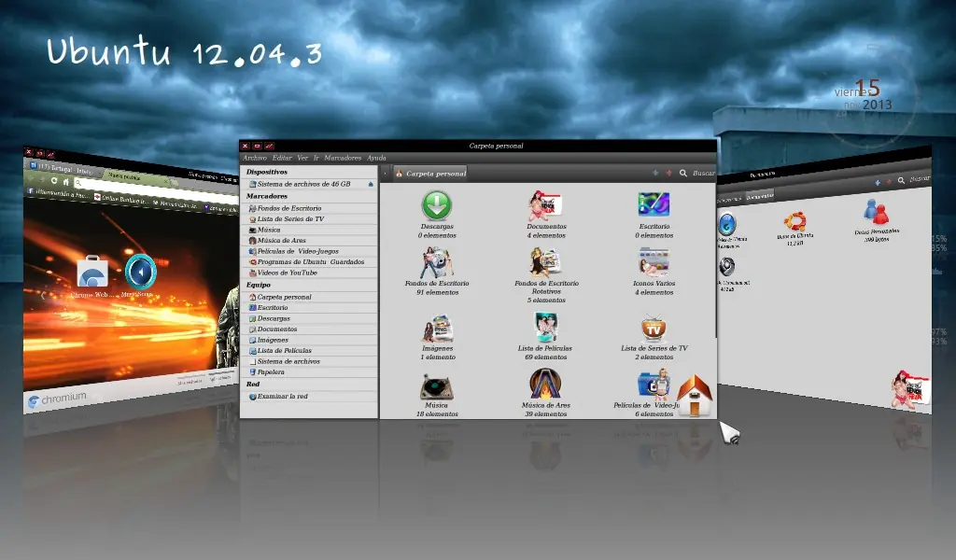Select Carpeta personal under Equipo
Image resolution: width=956 pixels, height=560 pixels.
pos(308,297)
